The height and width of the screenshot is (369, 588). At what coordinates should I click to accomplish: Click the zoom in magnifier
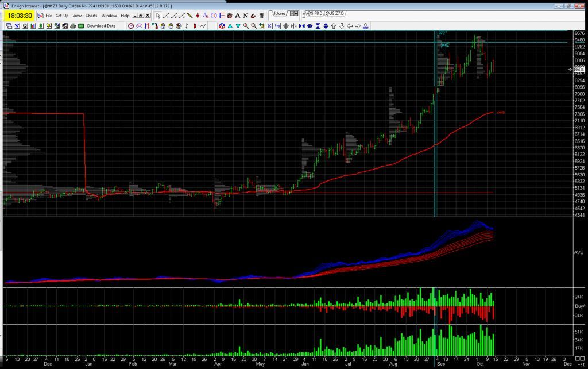(246, 26)
